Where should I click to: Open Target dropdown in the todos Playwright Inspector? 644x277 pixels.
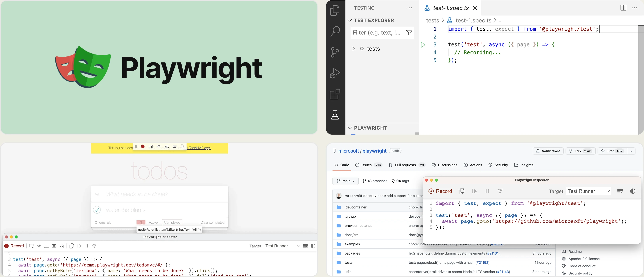pyautogui.click(x=283, y=246)
